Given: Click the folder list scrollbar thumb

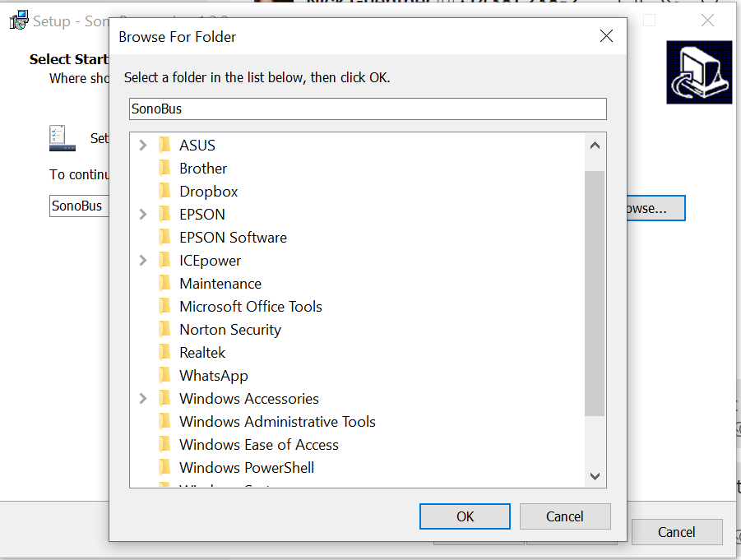Looking at the screenshot, I should (x=595, y=294).
